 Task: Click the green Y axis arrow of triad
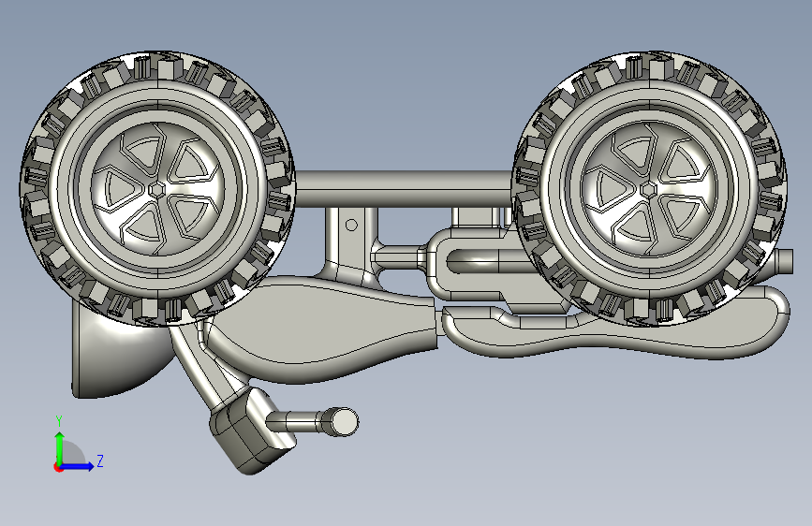click(x=60, y=447)
